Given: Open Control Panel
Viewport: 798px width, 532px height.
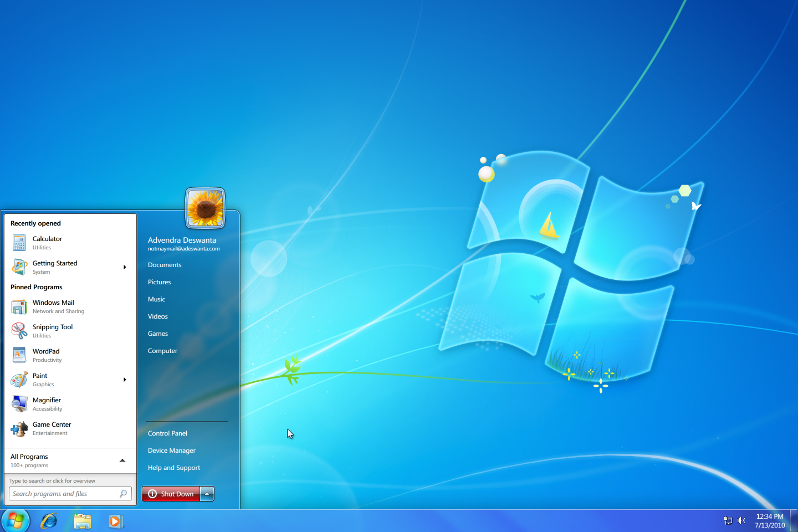Looking at the screenshot, I should click(x=168, y=433).
